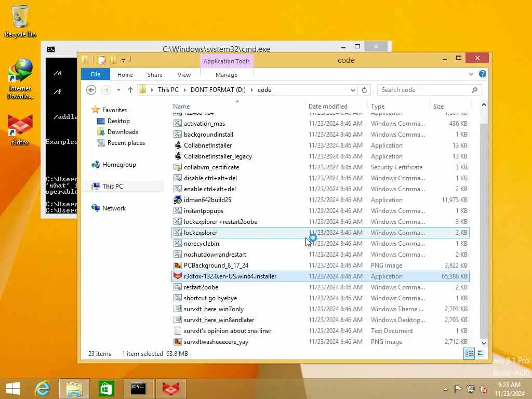Sort files by Size column
The image size is (532, 399).
click(450, 106)
